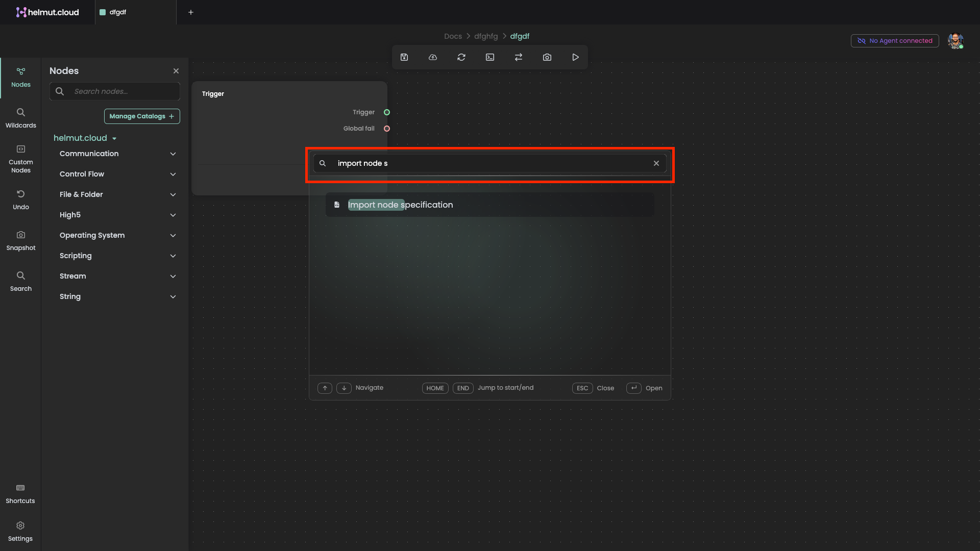The width and height of the screenshot is (980, 551).
Task: Take snapshot with the toolbar camera icon
Action: [547, 57]
